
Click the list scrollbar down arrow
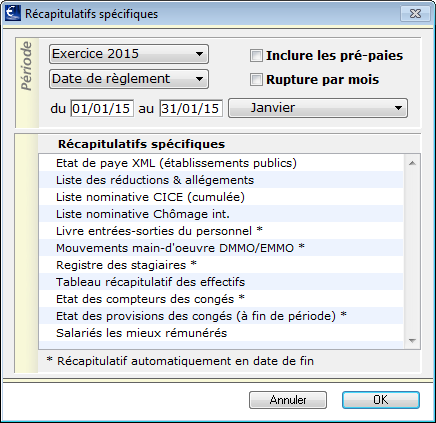click(412, 341)
